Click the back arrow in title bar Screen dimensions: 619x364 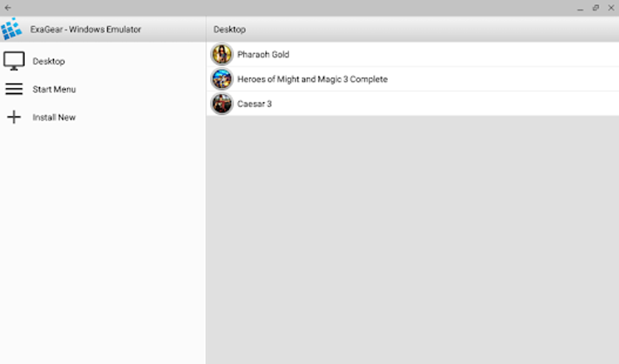(x=7, y=7)
